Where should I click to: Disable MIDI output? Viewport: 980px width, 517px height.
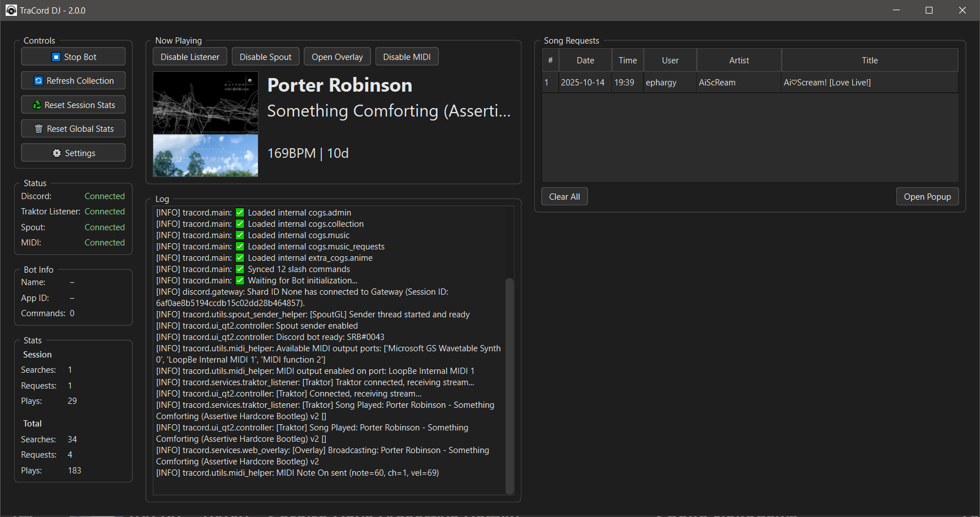(x=407, y=57)
